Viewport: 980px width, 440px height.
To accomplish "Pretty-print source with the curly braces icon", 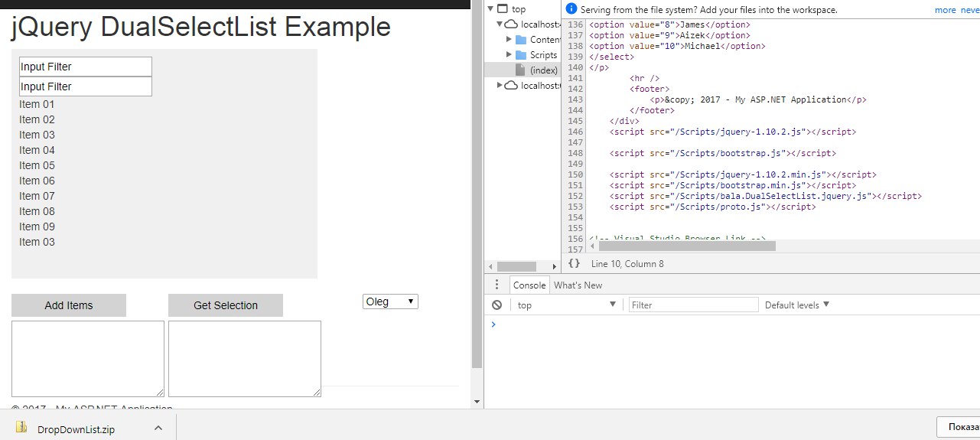I will 574,263.
